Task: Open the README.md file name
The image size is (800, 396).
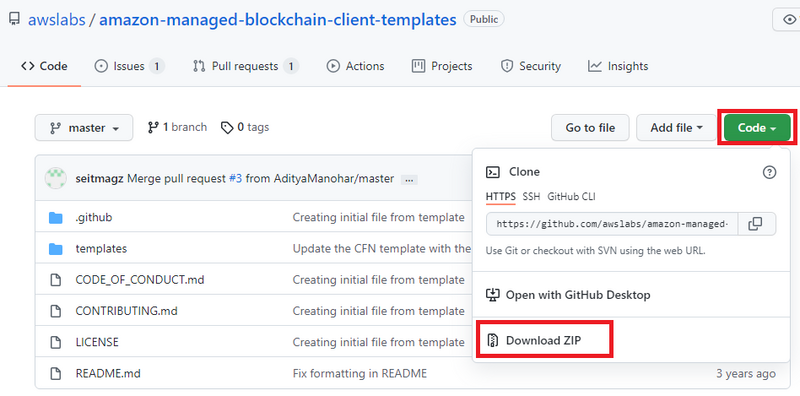Action: pos(108,374)
